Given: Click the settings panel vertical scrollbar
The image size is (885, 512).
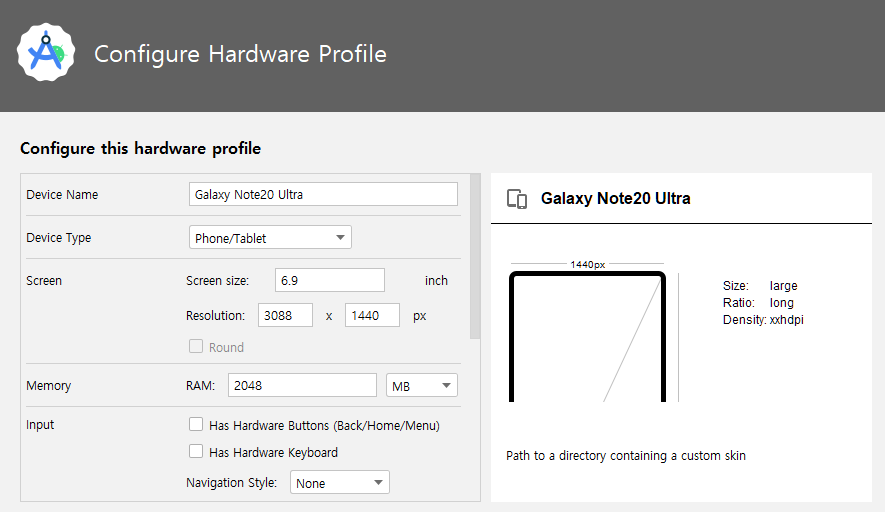Looking at the screenshot, I should (x=475, y=257).
